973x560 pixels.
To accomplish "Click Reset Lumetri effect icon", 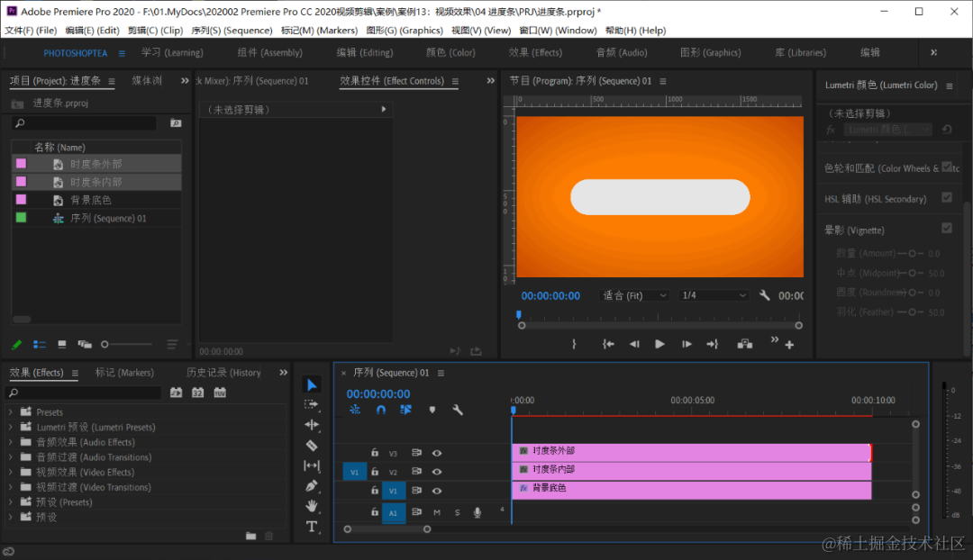I will click(x=947, y=129).
